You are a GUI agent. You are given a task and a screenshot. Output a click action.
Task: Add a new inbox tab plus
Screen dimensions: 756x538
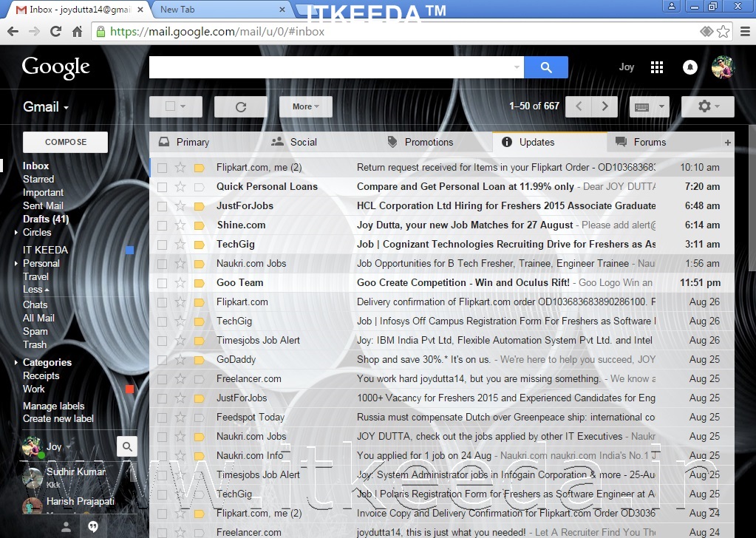click(728, 142)
